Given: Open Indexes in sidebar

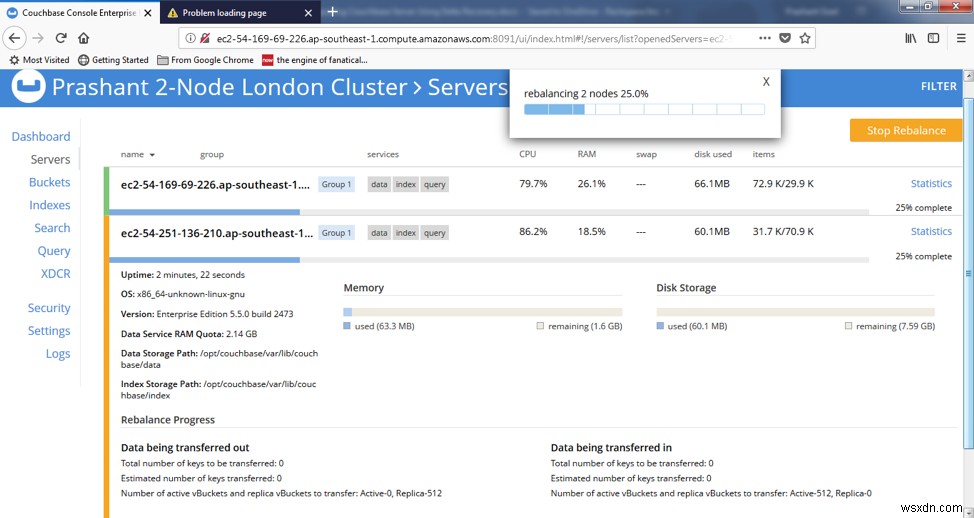Looking at the screenshot, I should click(50, 205).
